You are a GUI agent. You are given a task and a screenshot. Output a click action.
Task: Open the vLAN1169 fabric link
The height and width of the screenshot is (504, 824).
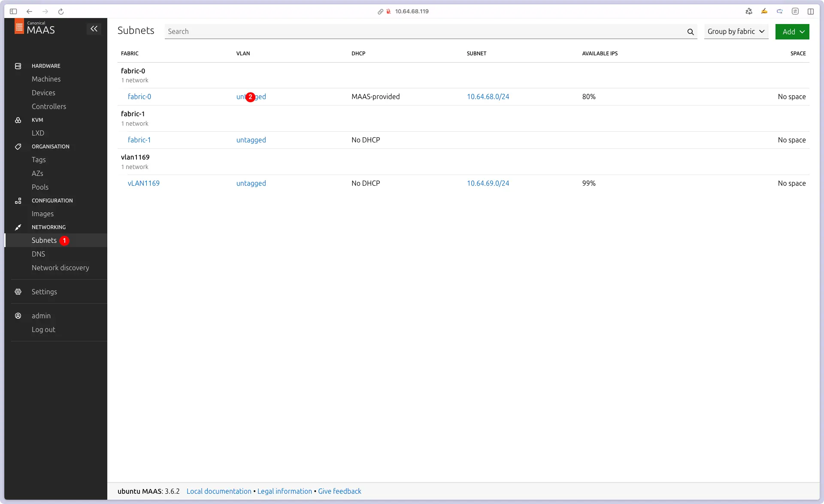click(143, 184)
